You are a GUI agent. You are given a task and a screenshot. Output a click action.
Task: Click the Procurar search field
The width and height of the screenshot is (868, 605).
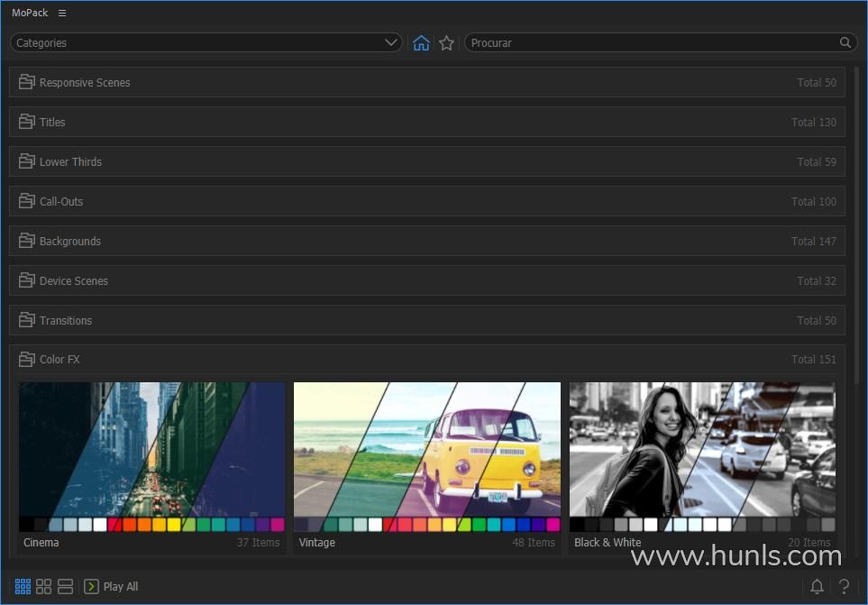[x=651, y=42]
